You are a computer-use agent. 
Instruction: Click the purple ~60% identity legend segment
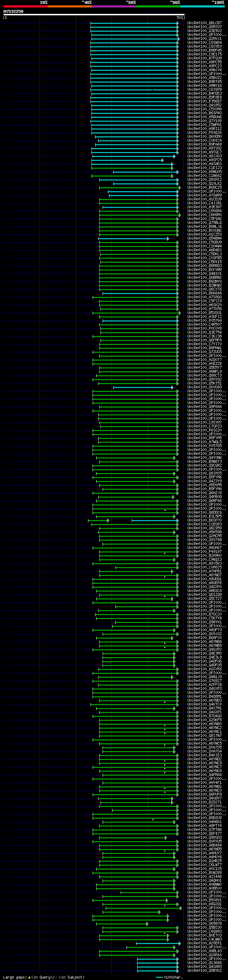coord(114,6)
